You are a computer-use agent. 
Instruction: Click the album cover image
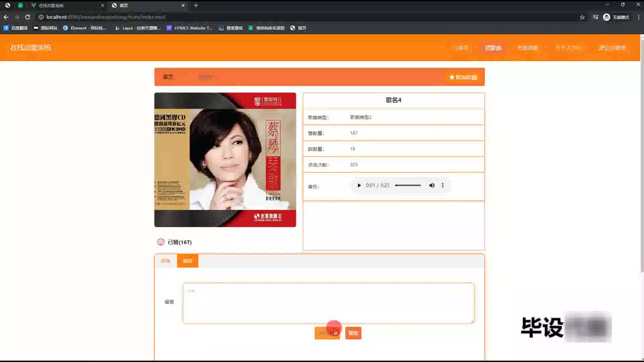pos(225,160)
